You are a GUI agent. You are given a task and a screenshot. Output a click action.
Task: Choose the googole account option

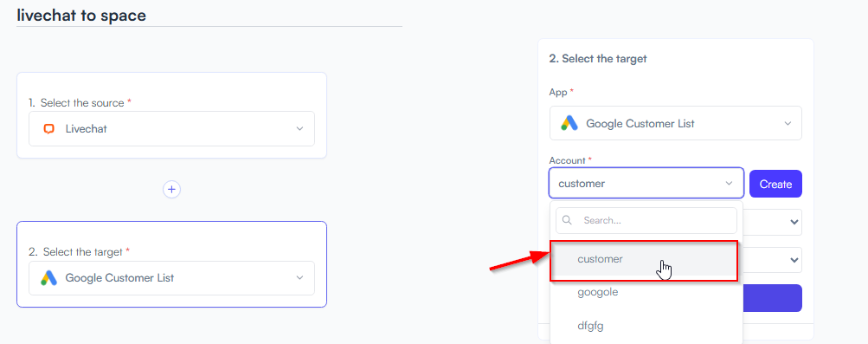644,293
